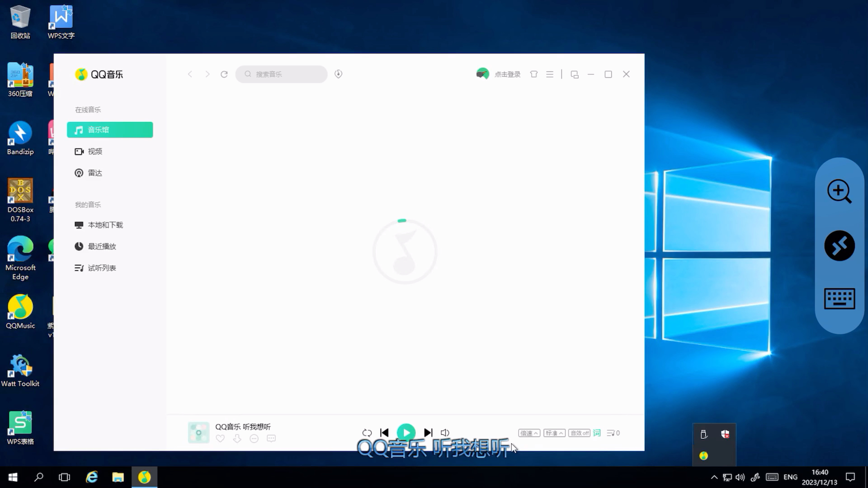Click the 搜索音乐 search field

(x=281, y=74)
